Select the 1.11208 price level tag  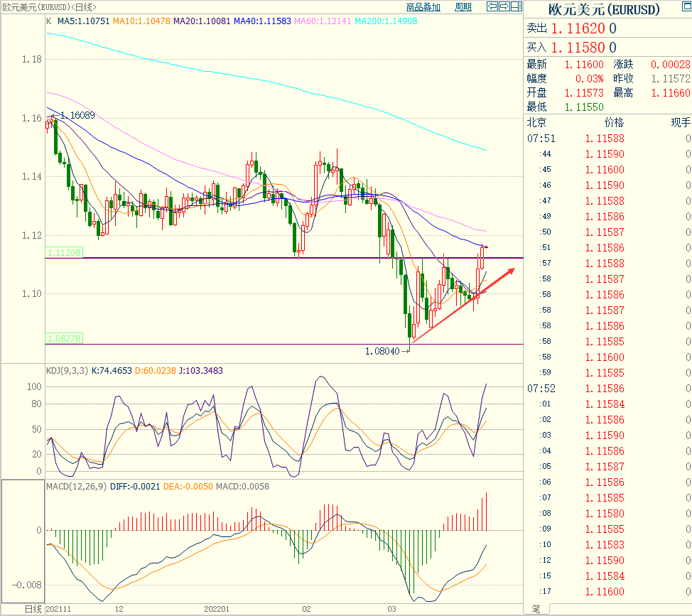click(x=64, y=252)
